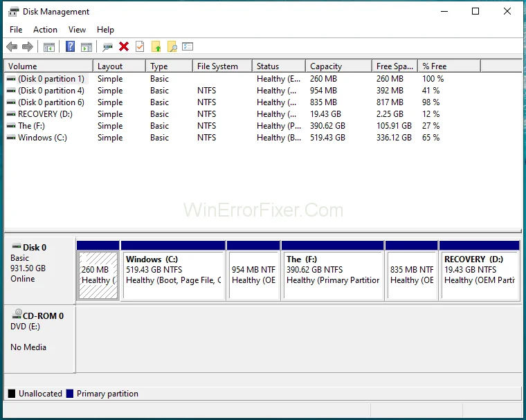Click the folder with magnifier icon
The height and width of the screenshot is (420, 526).
[x=172, y=46]
